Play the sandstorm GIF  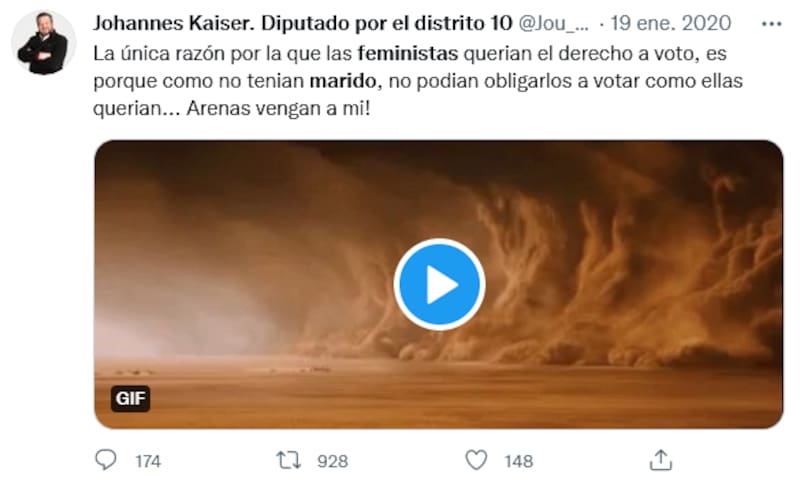[x=439, y=284]
